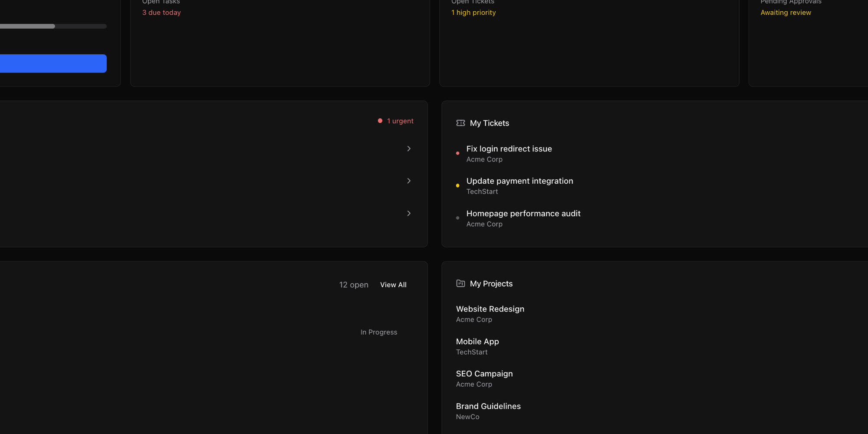Click the My Tickets ticket icon
Image resolution: width=868 pixels, height=434 pixels.
(460, 123)
